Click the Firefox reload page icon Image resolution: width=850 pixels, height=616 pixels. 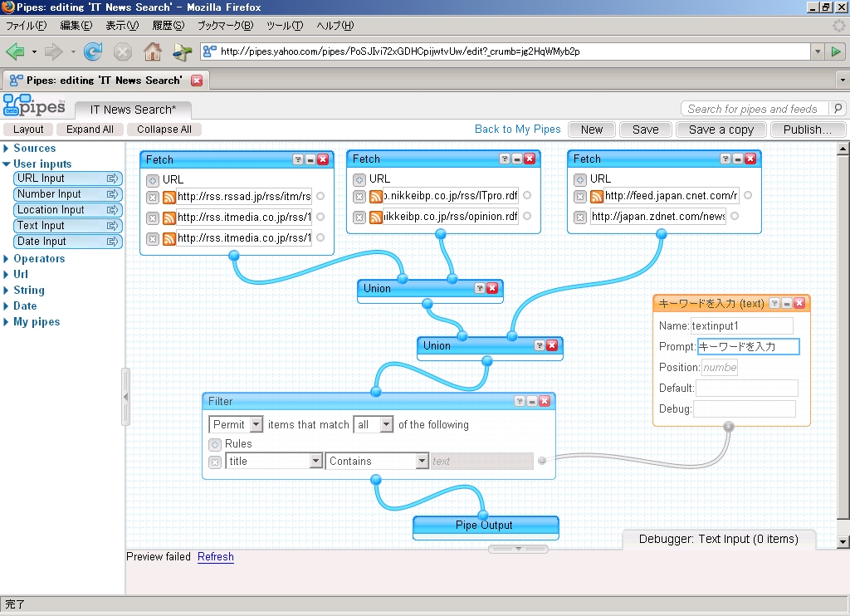tap(93, 51)
